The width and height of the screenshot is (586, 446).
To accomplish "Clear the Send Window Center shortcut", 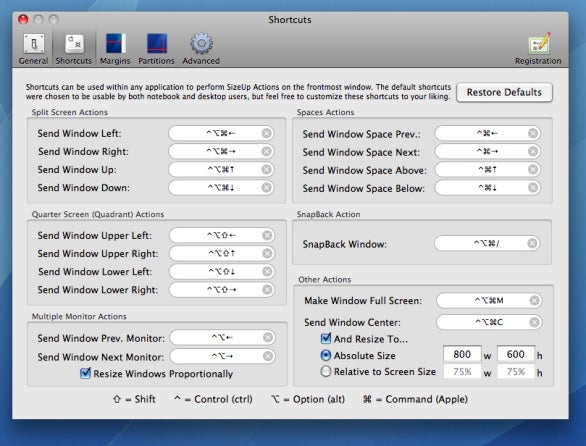I will point(535,322).
